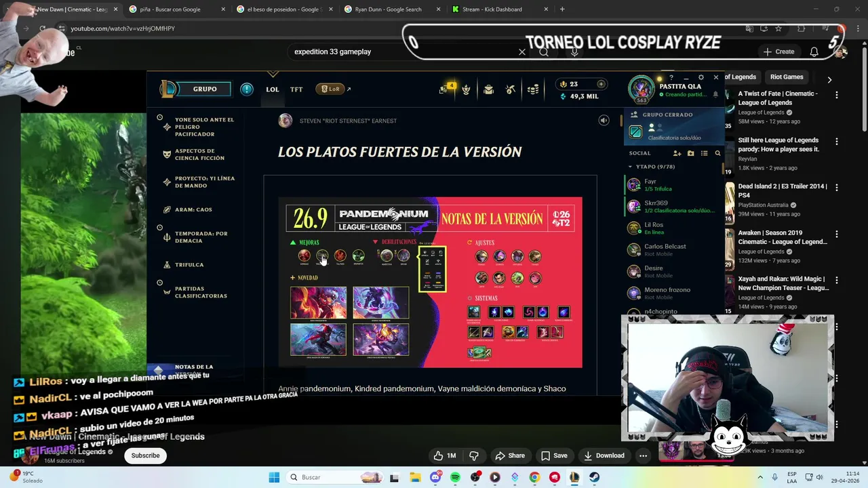Jump to Partidas Clasificatorias section
The image size is (868, 488).
coord(201,293)
